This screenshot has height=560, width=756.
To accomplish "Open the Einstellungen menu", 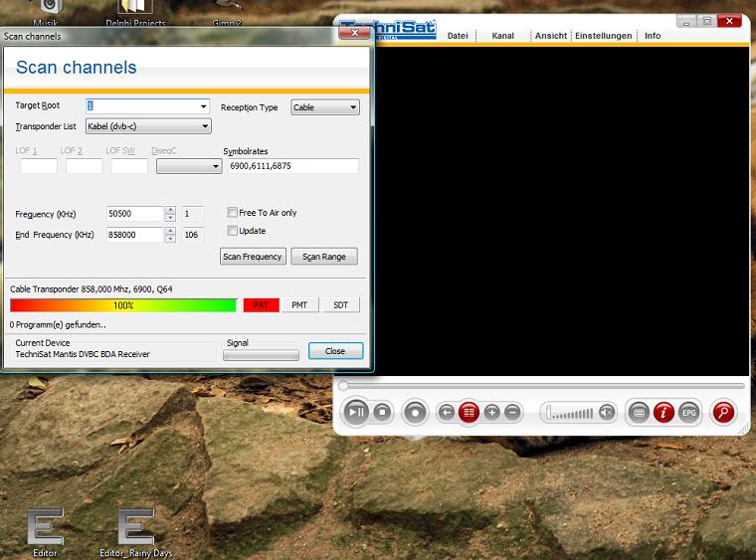I will [x=603, y=36].
